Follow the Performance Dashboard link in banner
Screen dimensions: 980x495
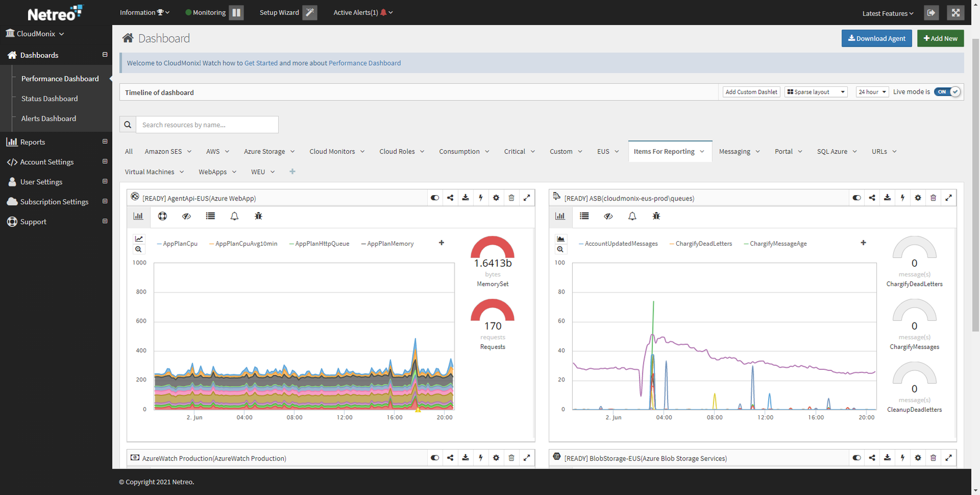[365, 63]
